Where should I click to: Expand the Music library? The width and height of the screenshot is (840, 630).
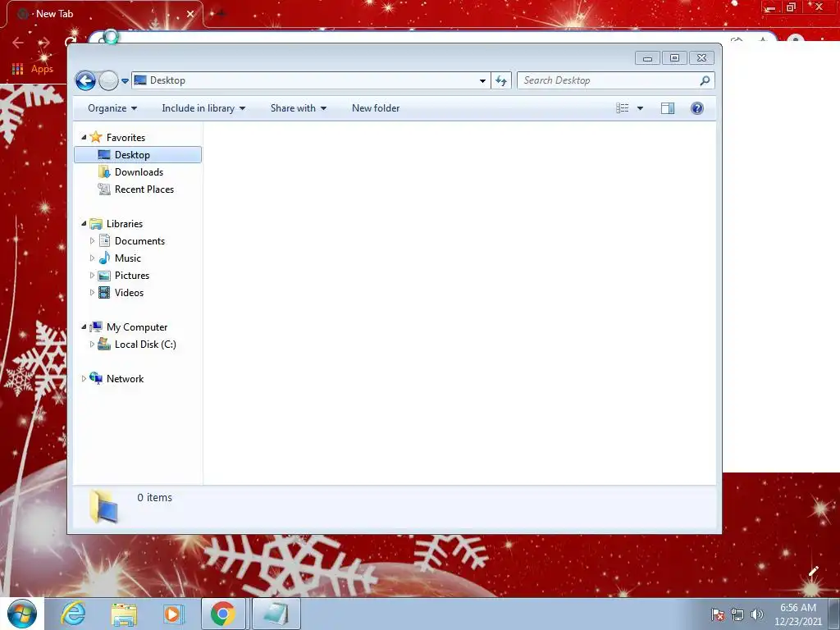point(92,258)
